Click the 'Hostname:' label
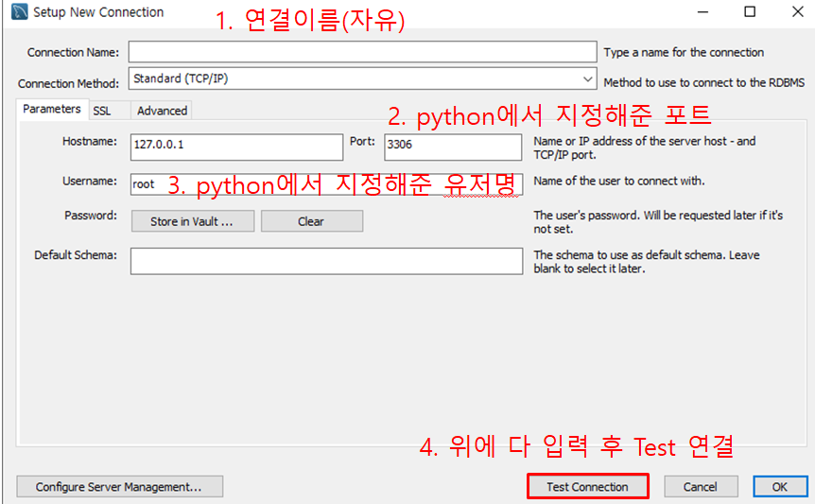Screen dimensions: 815x504 [90, 141]
